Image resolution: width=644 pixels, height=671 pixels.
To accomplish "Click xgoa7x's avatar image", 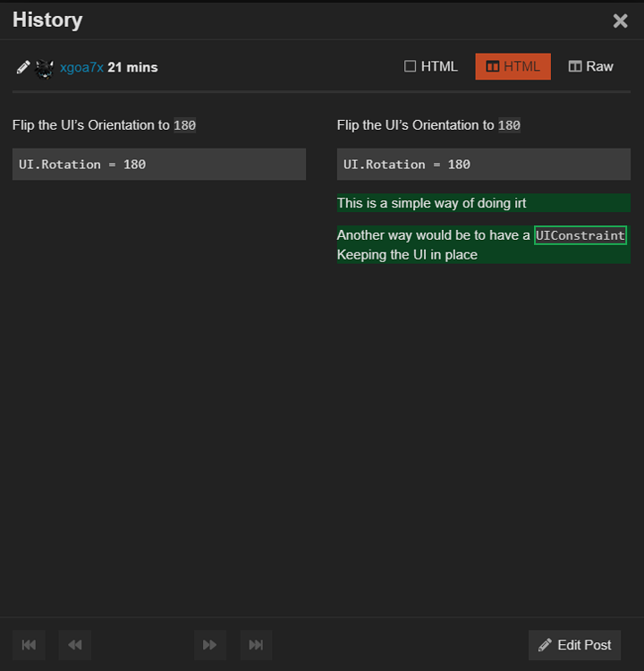I will click(x=45, y=68).
